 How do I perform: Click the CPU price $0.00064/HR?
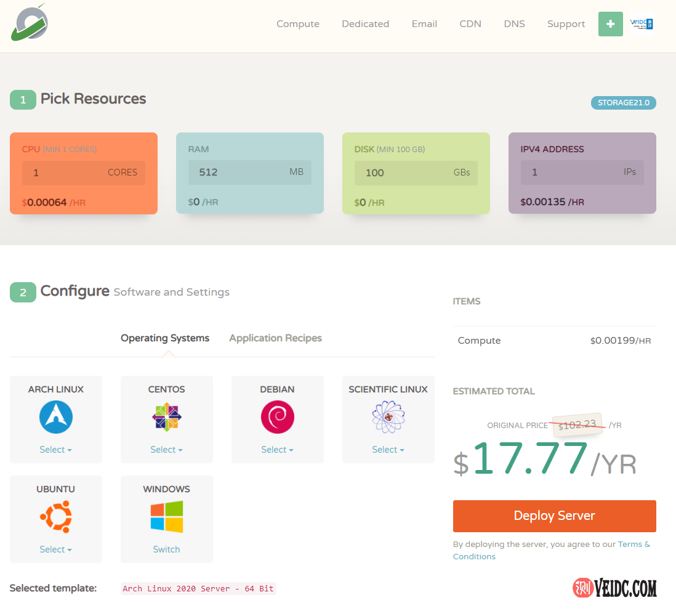(54, 202)
